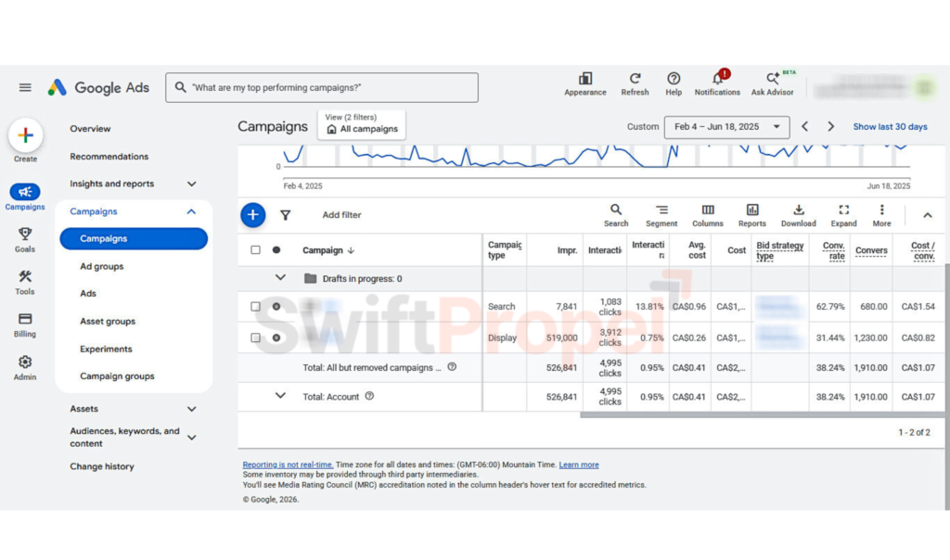Open Recommendations in the sidebar
950x560 pixels.
[x=109, y=157]
